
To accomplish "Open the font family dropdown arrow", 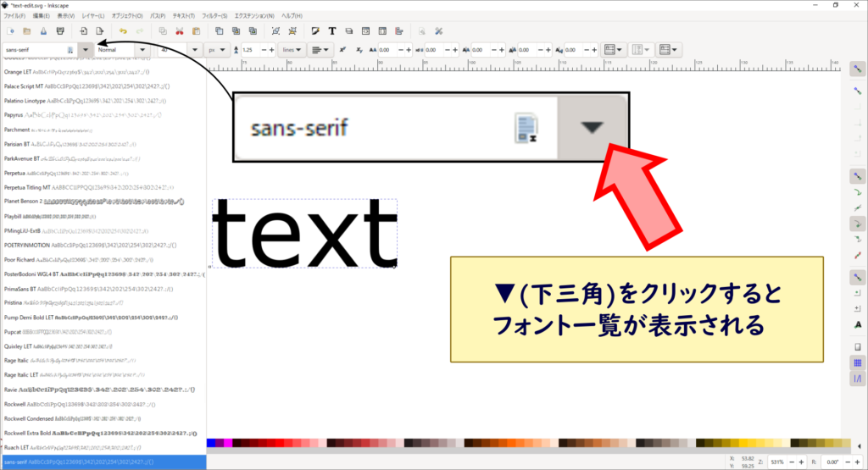I will pos(86,50).
